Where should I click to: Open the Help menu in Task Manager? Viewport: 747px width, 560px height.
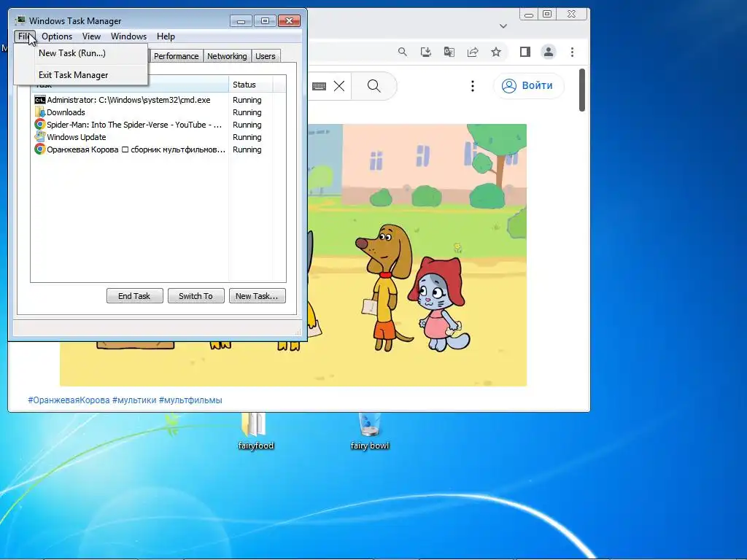(x=166, y=36)
